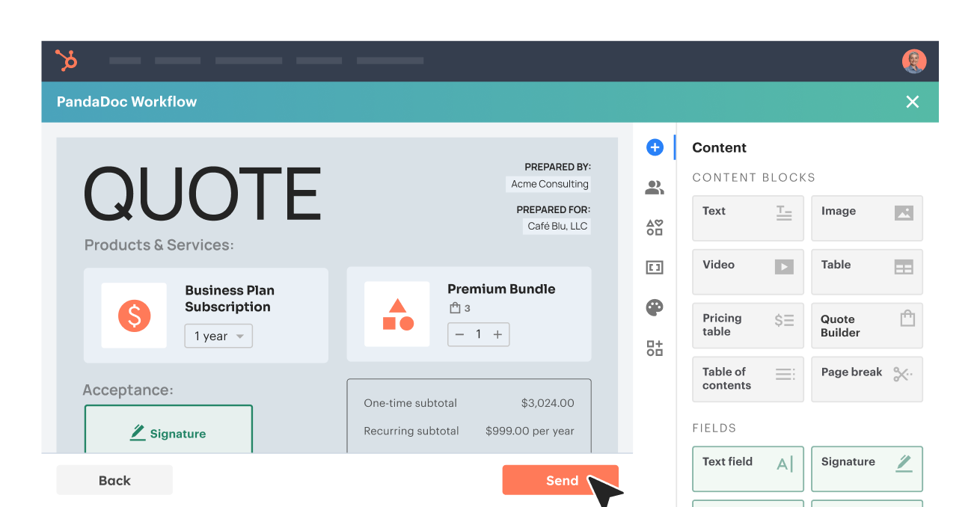Image resolution: width=980 pixels, height=507 pixels.
Task: Click the Back button
Action: (114, 480)
